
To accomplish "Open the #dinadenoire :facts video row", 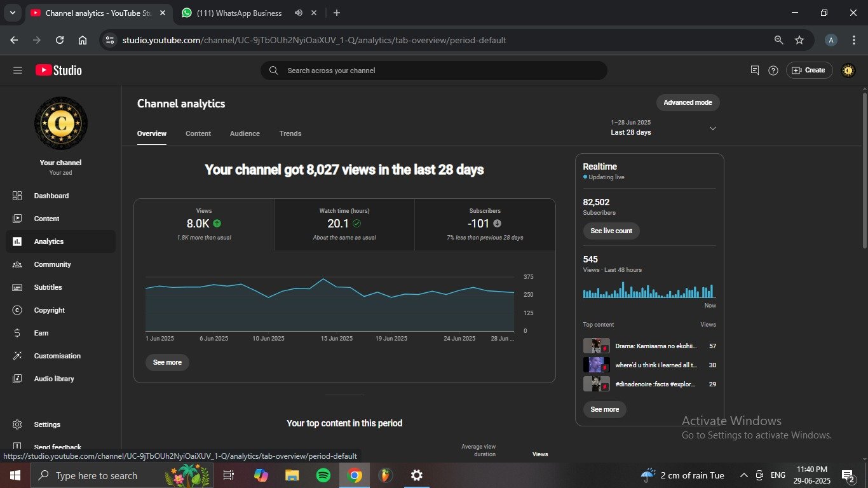I will 649,384.
